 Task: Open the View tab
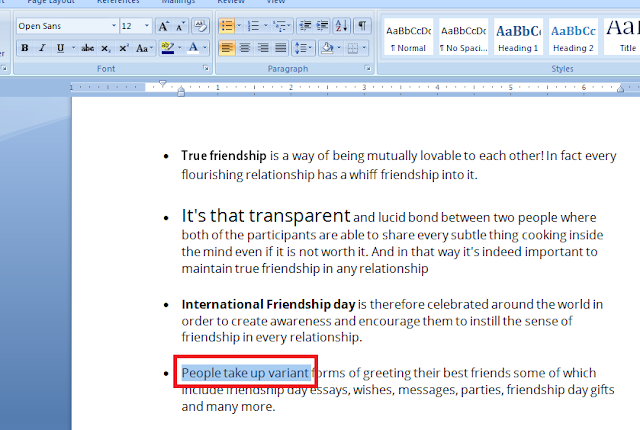tap(276, 2)
